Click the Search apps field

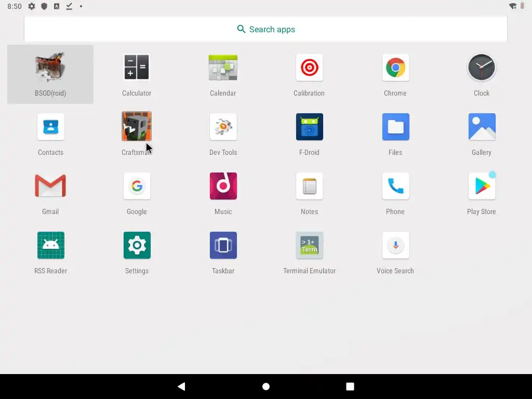pos(265,29)
